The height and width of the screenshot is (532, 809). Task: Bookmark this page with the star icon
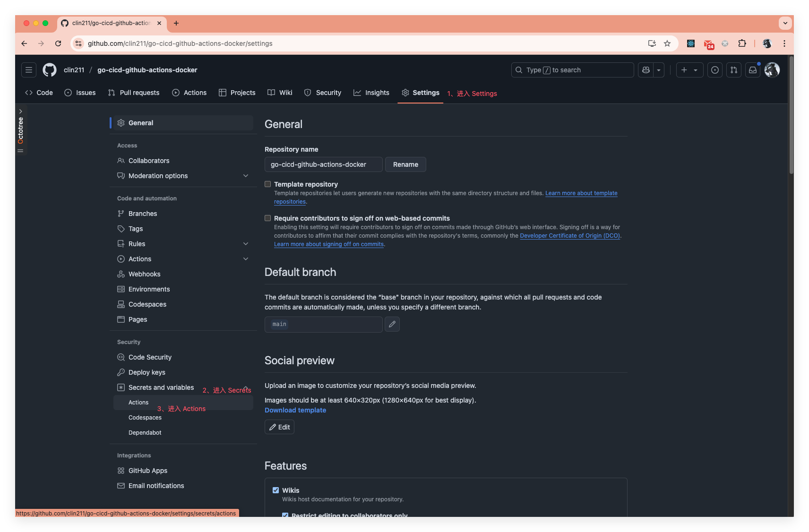pyautogui.click(x=667, y=43)
